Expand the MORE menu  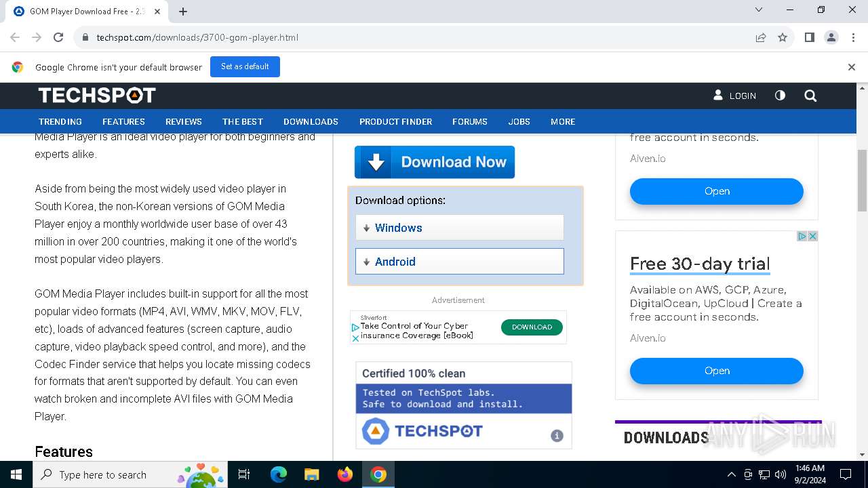(x=563, y=122)
